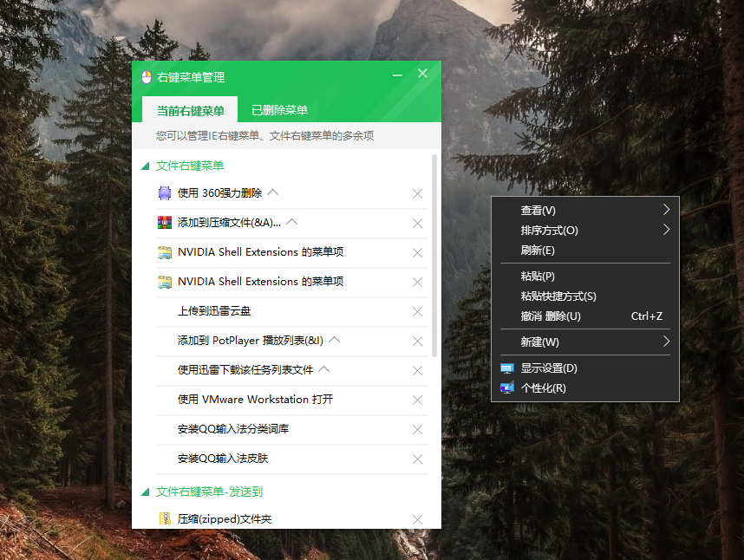744x560 pixels.
Task: Choose 刷新(E) in the context menu
Action: coord(585,250)
